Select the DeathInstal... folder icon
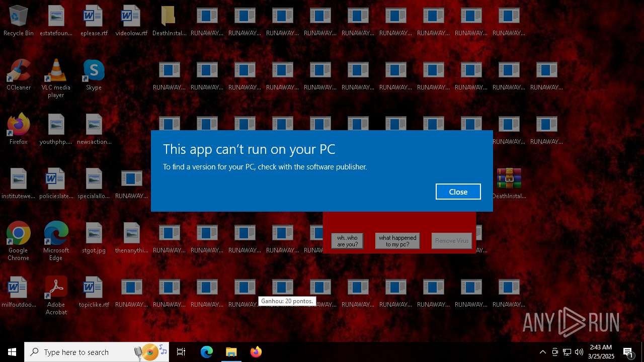The image size is (644, 362). pos(169,21)
